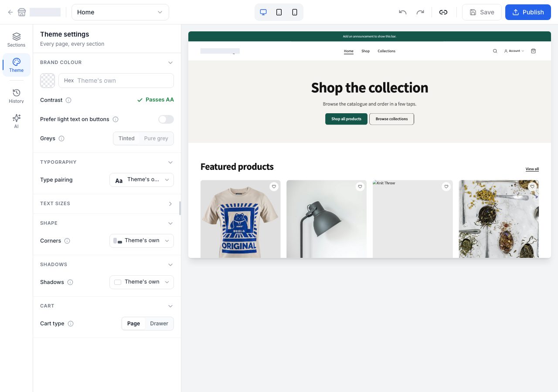
Task: Switch to desktop preview
Action: [x=263, y=12]
